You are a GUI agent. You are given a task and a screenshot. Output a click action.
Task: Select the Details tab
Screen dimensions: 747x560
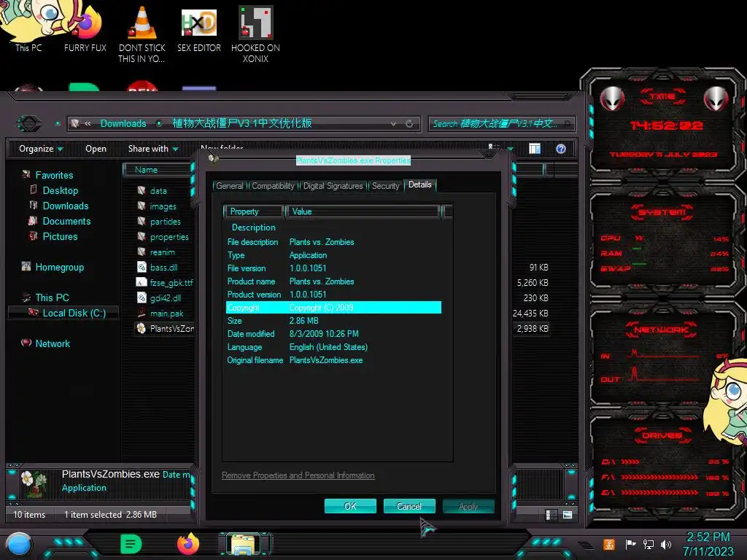[x=419, y=184]
